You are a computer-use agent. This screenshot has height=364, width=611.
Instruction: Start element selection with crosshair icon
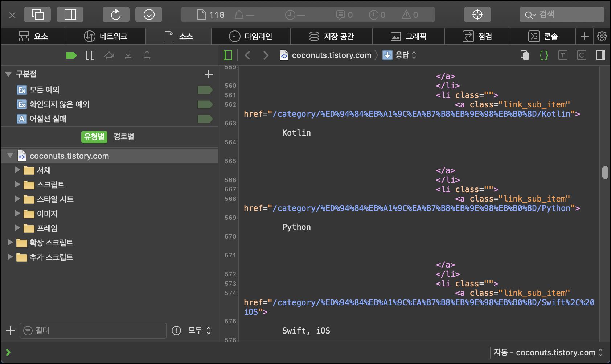tap(477, 15)
